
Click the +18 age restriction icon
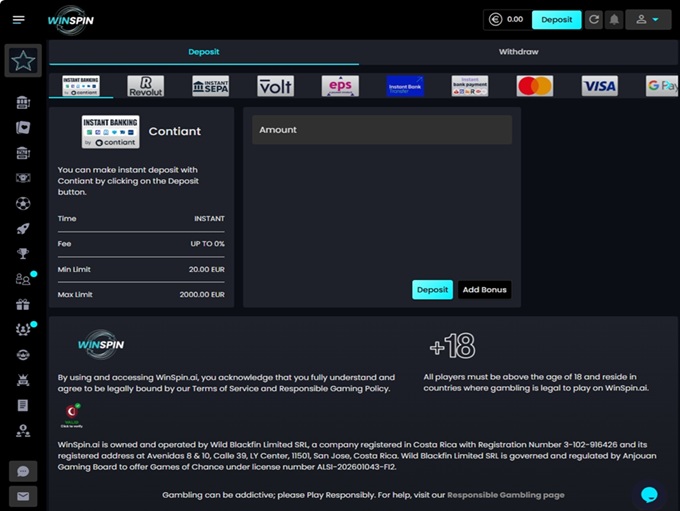pyautogui.click(x=452, y=346)
